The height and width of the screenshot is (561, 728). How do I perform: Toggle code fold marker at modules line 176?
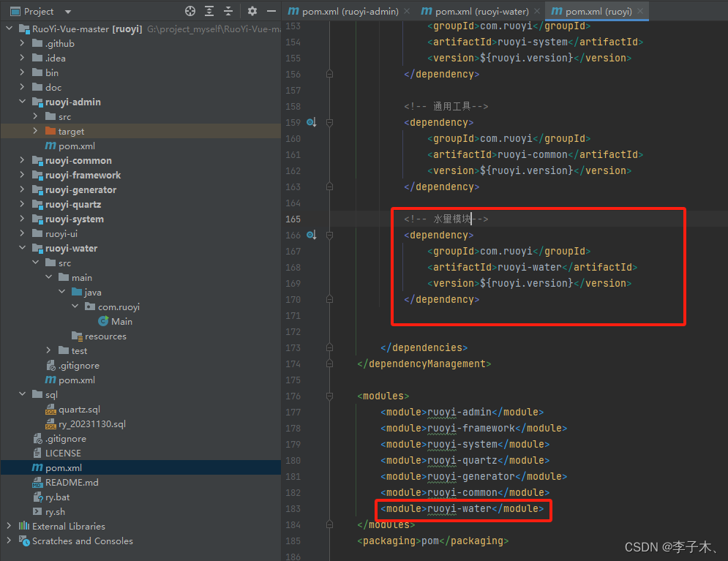click(329, 396)
